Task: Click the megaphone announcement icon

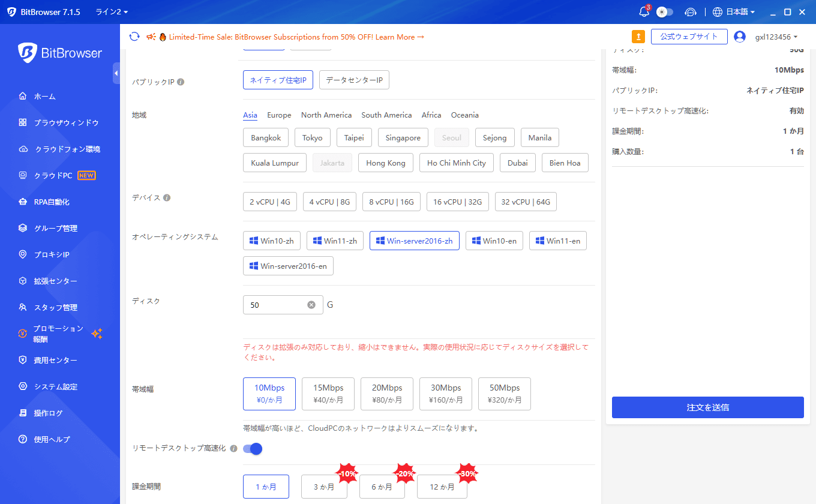Action: click(151, 37)
